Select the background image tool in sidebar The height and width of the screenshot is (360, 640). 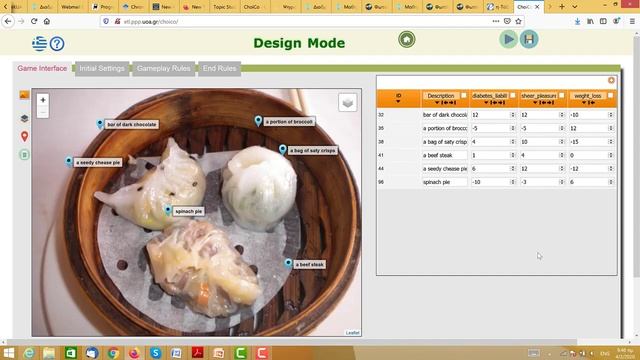(x=24, y=95)
